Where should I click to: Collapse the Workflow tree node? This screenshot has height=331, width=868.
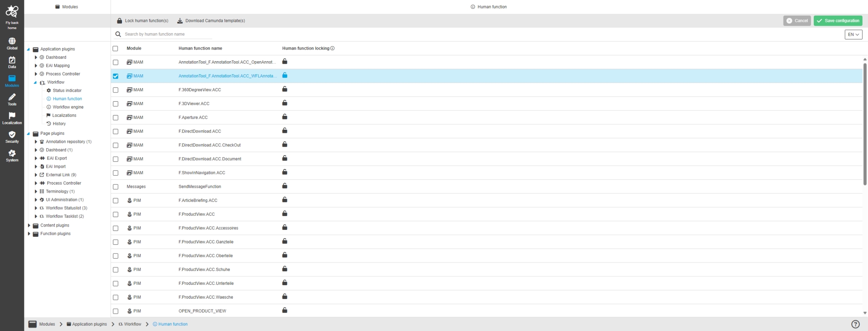click(35, 83)
